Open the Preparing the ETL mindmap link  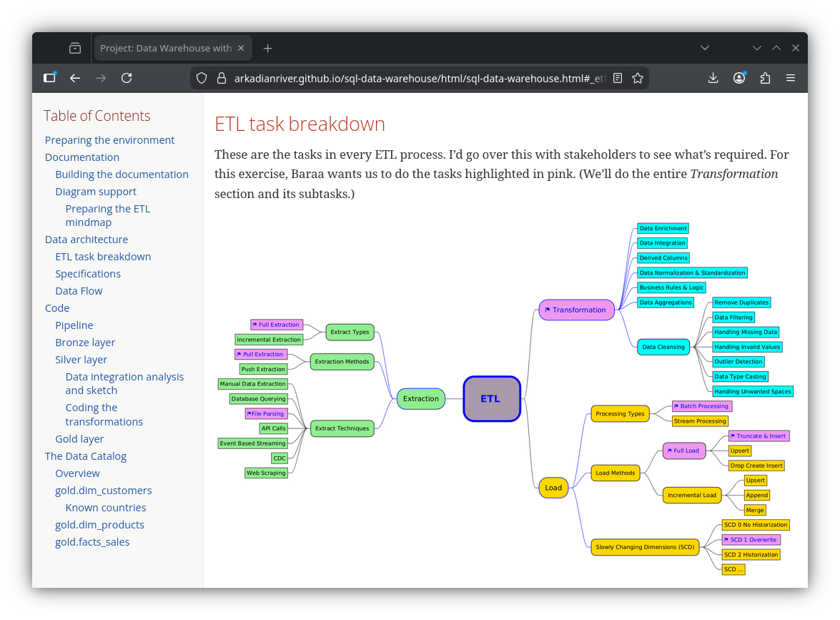[108, 215]
